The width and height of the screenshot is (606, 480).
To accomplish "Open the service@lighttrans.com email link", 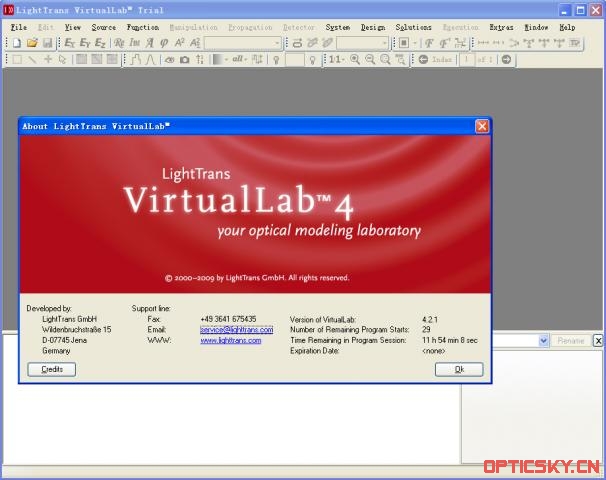I will click(x=237, y=330).
